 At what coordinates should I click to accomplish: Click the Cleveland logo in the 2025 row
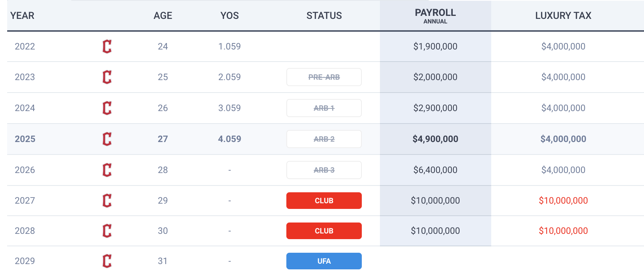point(107,139)
